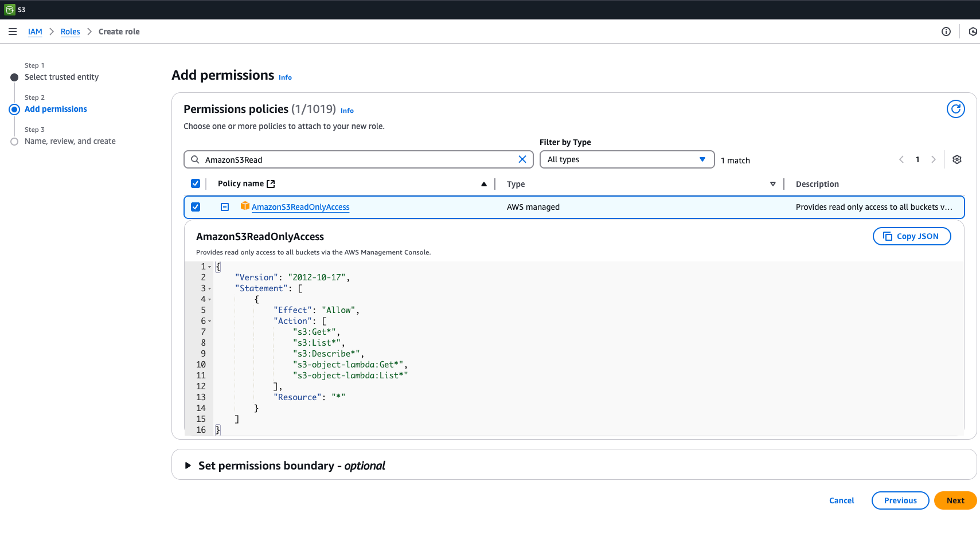Click the hexagon settings icon at top right
This screenshot has width=980, height=536.
(973, 32)
